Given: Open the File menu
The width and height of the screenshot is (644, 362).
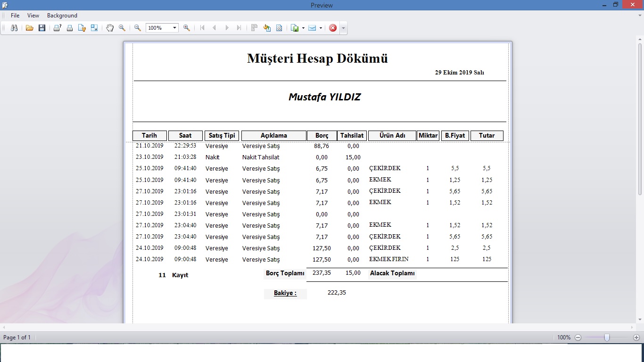Looking at the screenshot, I should pyautogui.click(x=15, y=16).
